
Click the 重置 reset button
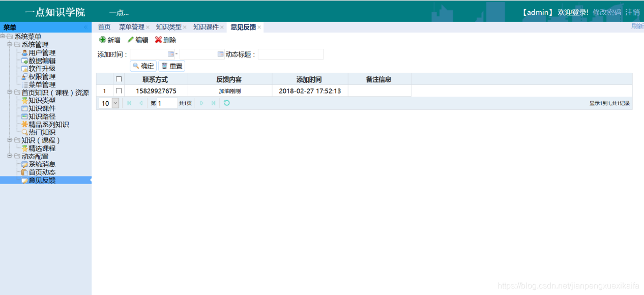(x=171, y=66)
